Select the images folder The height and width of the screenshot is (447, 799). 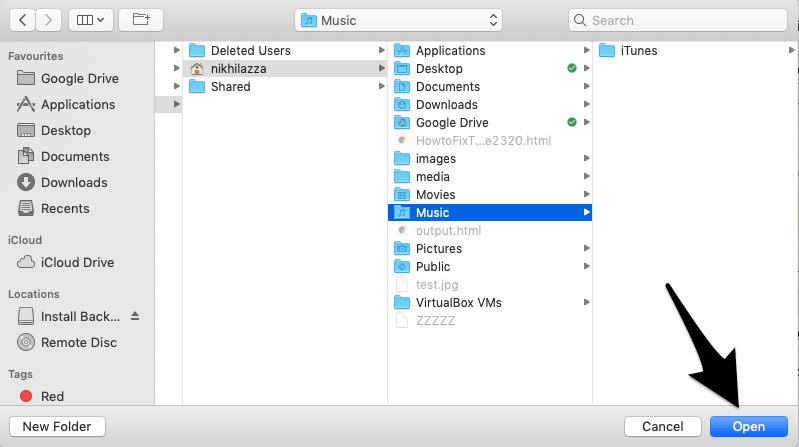(490, 159)
